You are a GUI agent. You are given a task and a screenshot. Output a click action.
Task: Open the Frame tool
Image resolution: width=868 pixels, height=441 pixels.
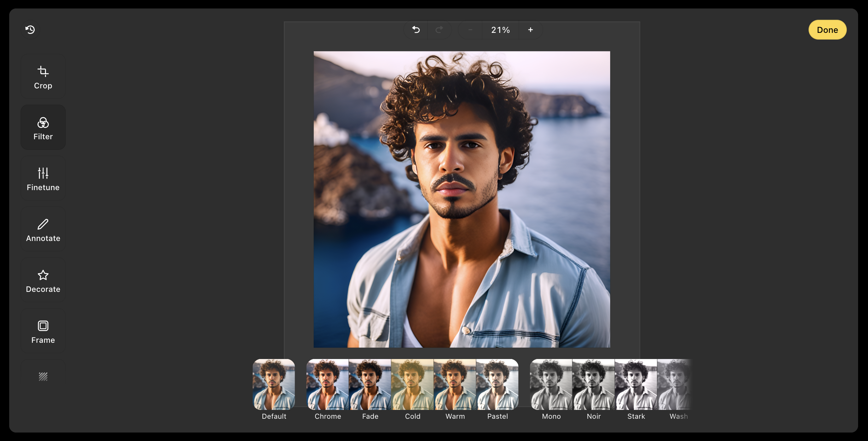43,331
